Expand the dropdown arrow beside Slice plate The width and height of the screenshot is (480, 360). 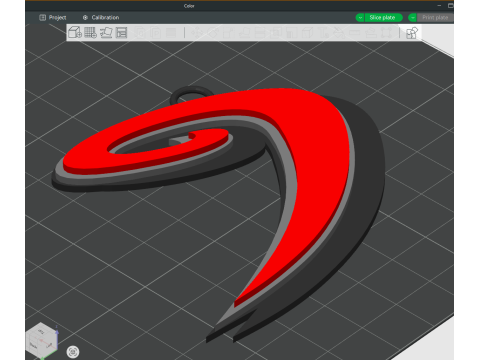click(360, 17)
